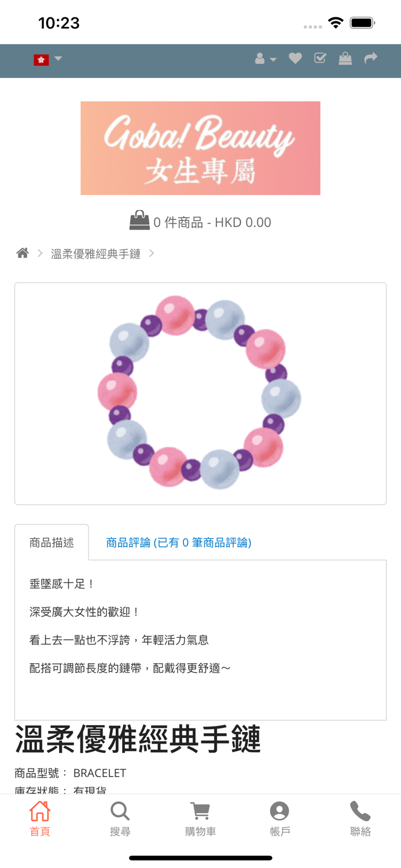This screenshot has height=868, width=401.
Task: Switch to the 商品評論 reviews tab
Action: (179, 542)
